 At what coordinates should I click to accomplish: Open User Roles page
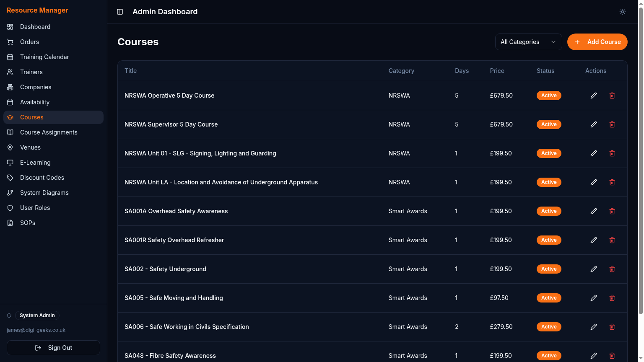(53, 208)
